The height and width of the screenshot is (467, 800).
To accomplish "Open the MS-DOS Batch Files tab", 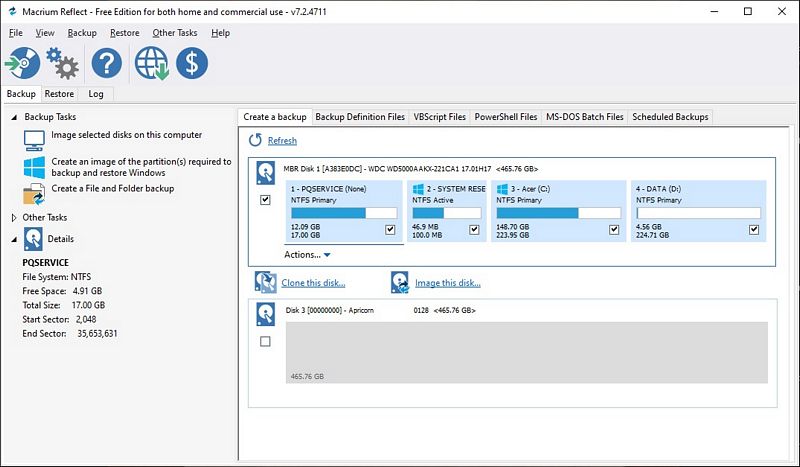I will pos(585,117).
